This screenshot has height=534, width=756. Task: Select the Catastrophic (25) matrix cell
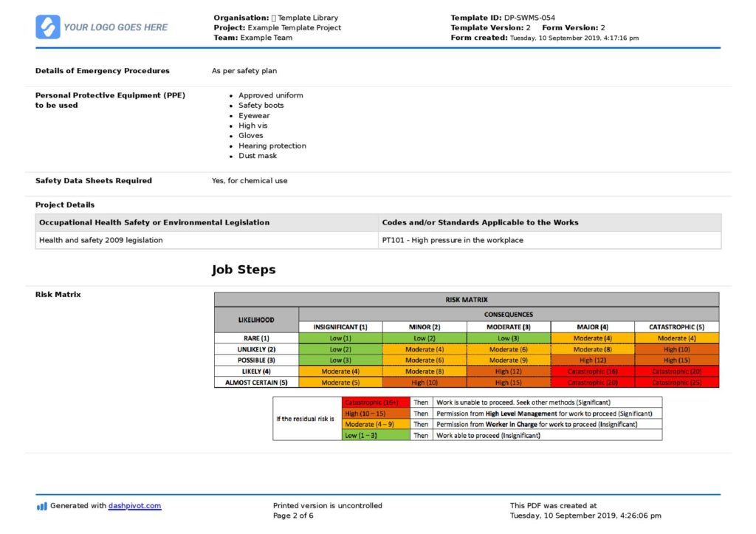[676, 383]
